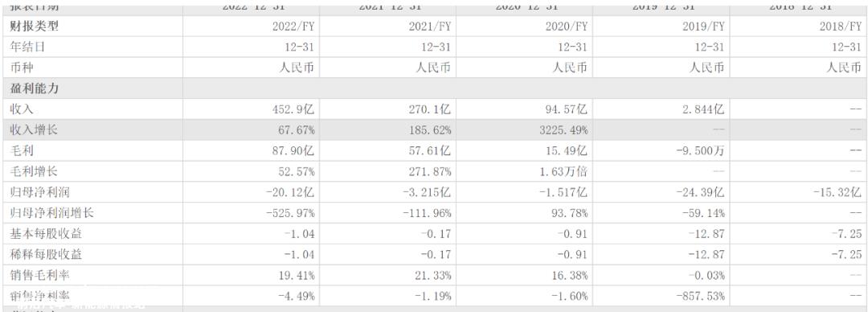Image resolution: width=868 pixels, height=312 pixels.
Task: Select the 盈利能力 section header
Action: (x=34, y=88)
